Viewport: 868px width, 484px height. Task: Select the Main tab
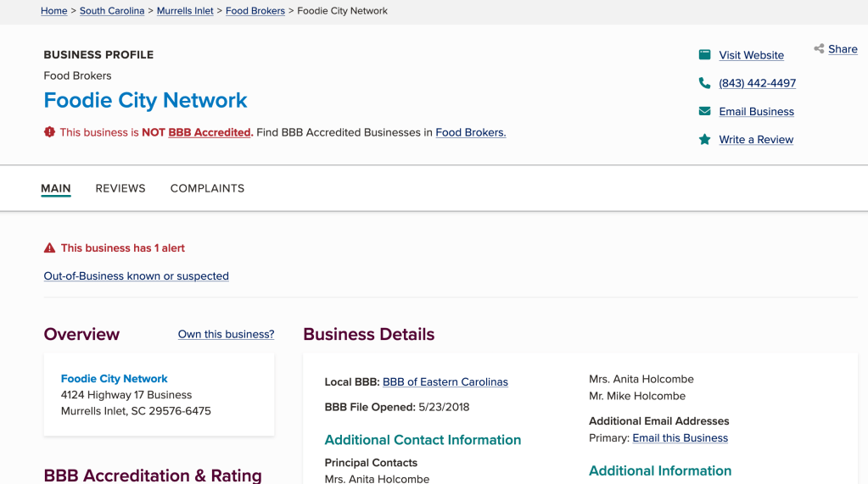coord(56,188)
